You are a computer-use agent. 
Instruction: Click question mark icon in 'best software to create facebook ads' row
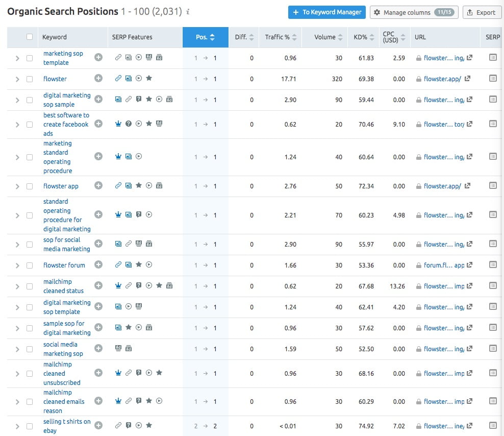coord(129,124)
